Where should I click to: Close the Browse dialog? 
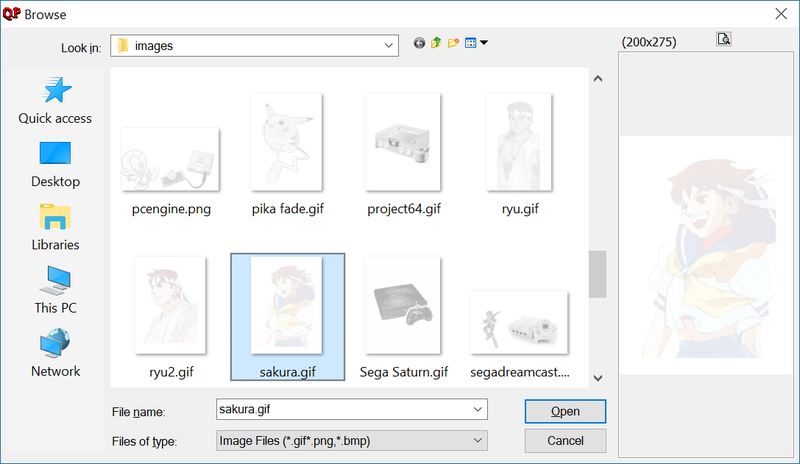pyautogui.click(x=781, y=14)
